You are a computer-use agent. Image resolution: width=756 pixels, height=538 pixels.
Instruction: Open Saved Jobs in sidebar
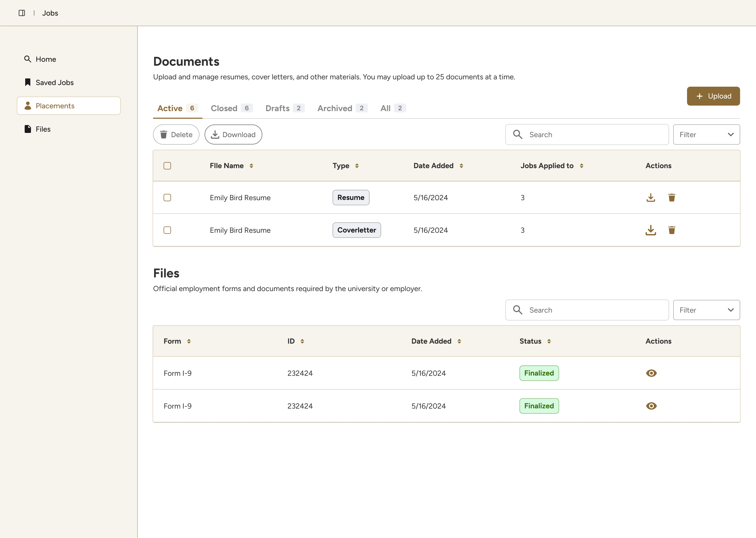pyautogui.click(x=55, y=82)
